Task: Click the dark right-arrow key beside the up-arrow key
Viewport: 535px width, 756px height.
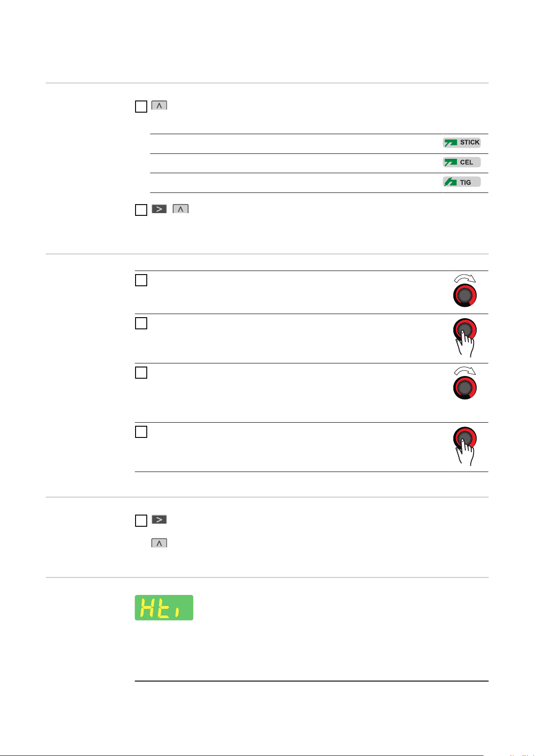Action: [159, 209]
